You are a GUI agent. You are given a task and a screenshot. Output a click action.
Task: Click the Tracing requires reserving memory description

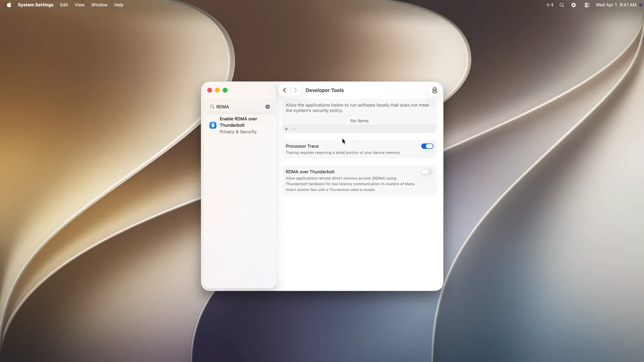343,153
